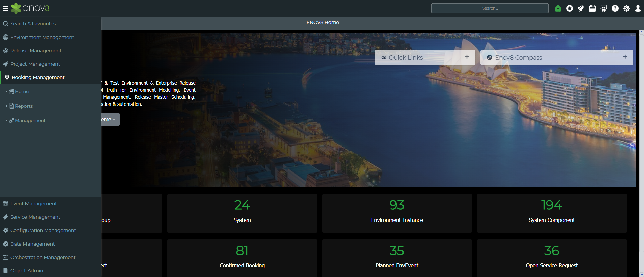
Task: Expand Enov8 Compass with plus button
Action: (625, 57)
